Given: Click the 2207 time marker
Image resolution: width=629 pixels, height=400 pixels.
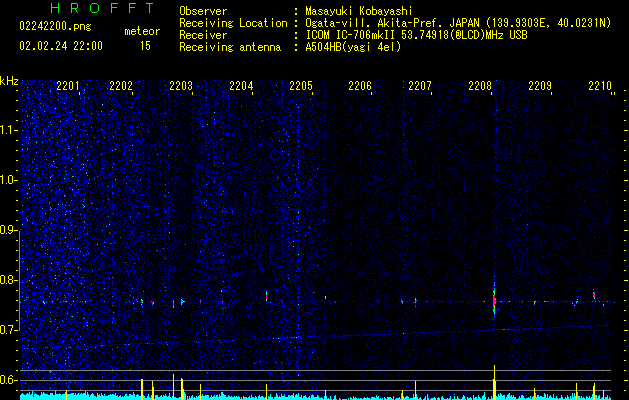Looking at the screenshot, I should pyautogui.click(x=420, y=86).
